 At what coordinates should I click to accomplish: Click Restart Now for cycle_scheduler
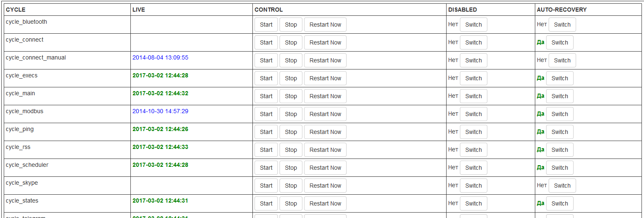(325, 168)
